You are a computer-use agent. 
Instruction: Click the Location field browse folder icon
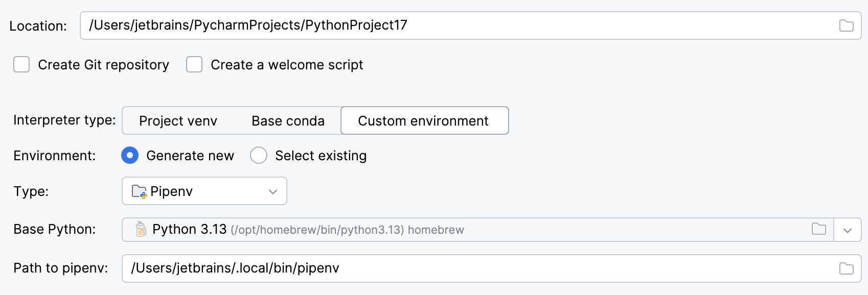[x=846, y=26]
